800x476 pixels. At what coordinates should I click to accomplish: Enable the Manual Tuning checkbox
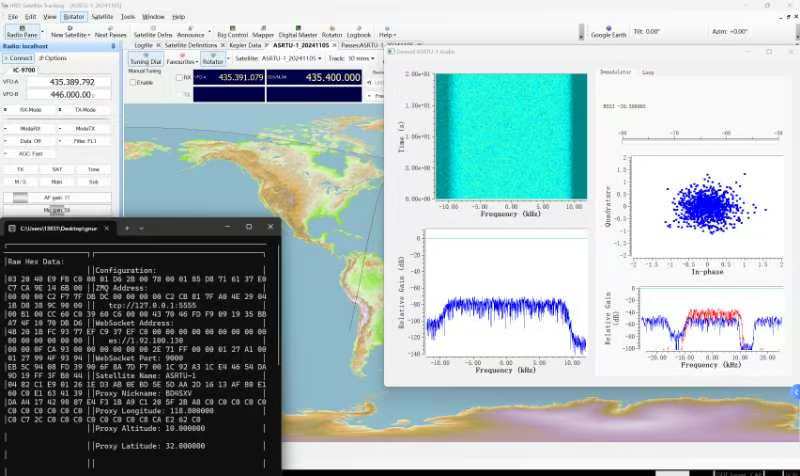click(x=133, y=82)
